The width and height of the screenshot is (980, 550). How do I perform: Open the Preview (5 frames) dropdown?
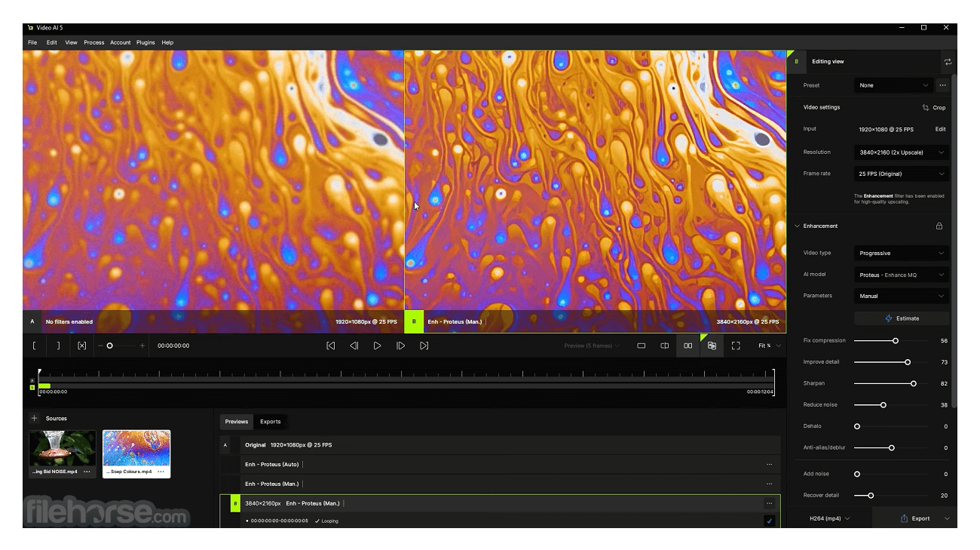(592, 346)
